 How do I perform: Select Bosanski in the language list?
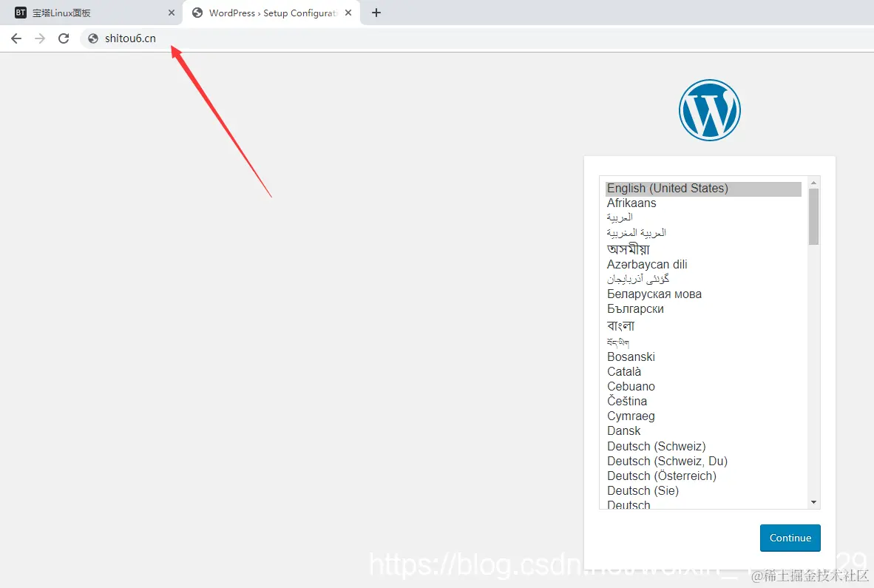pos(703,356)
